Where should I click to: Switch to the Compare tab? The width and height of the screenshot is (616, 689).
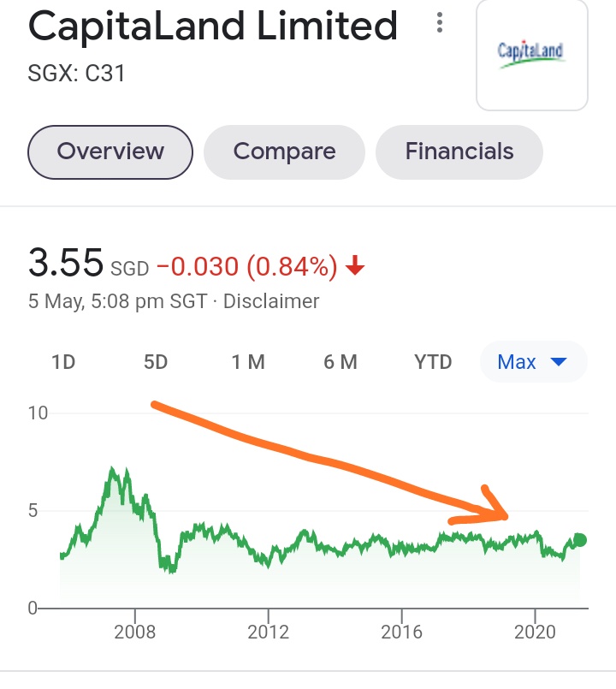click(284, 152)
